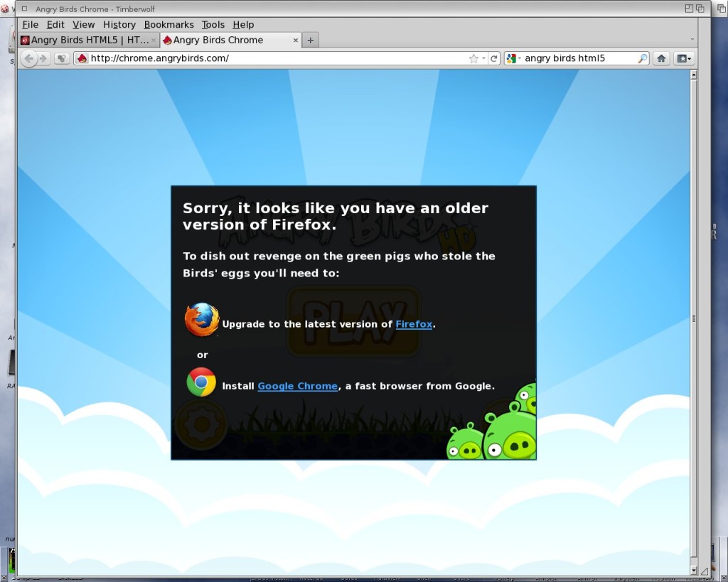Click the dimmed settings gear icon
728x582 pixels.
click(201, 424)
